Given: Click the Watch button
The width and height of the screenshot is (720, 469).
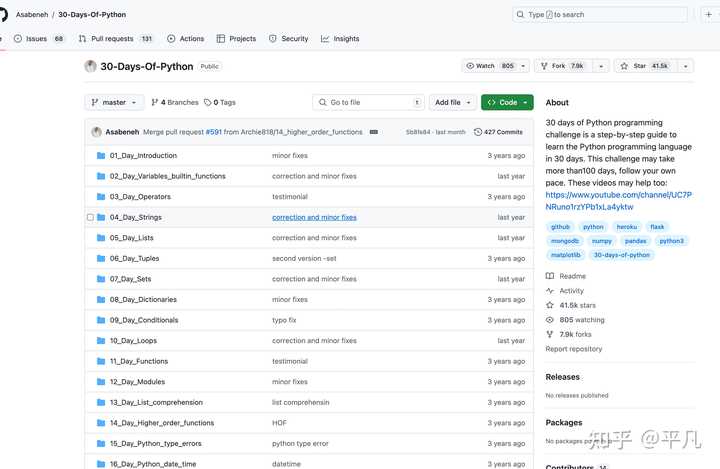Looking at the screenshot, I should 489,66.
